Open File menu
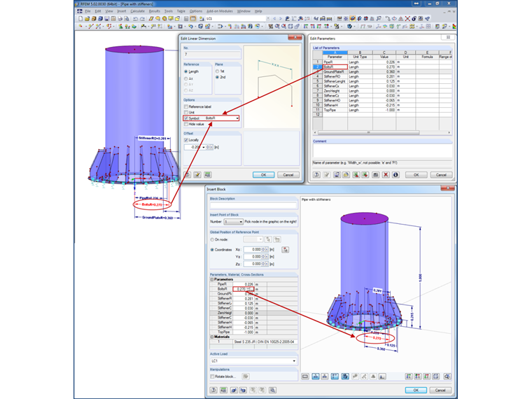Screen dimensions: 532x399 pos(88,11)
